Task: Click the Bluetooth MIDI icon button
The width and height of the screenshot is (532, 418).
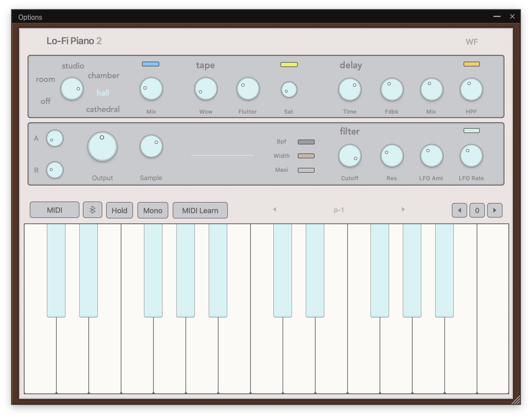Action: click(x=92, y=210)
